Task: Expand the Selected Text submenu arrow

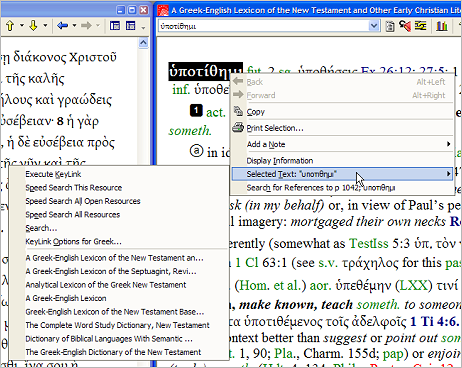Action: (448, 174)
